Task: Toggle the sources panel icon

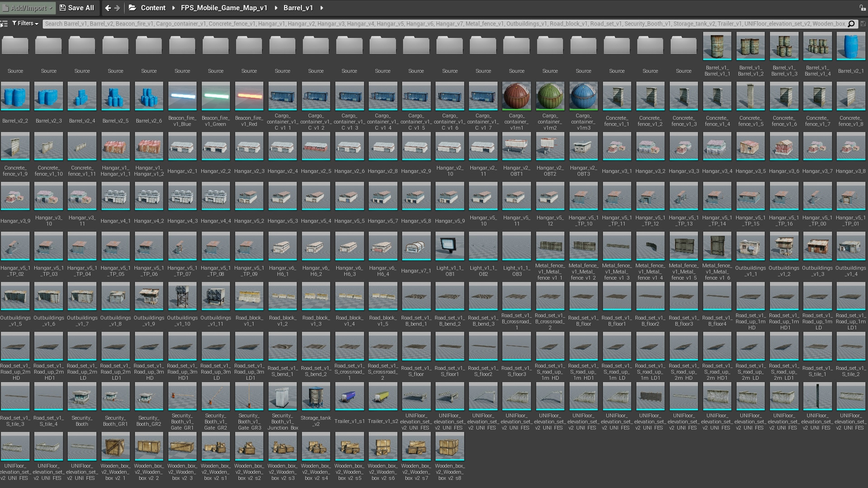Action: (4, 23)
